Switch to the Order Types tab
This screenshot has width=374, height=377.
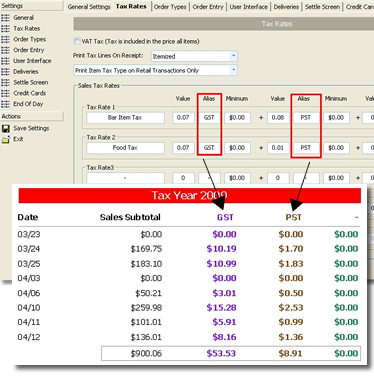click(x=170, y=7)
